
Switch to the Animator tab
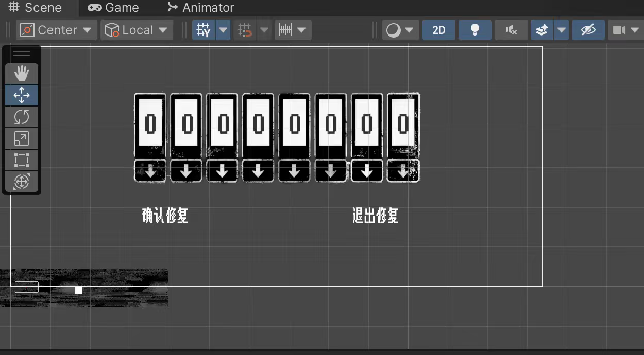[x=201, y=8]
